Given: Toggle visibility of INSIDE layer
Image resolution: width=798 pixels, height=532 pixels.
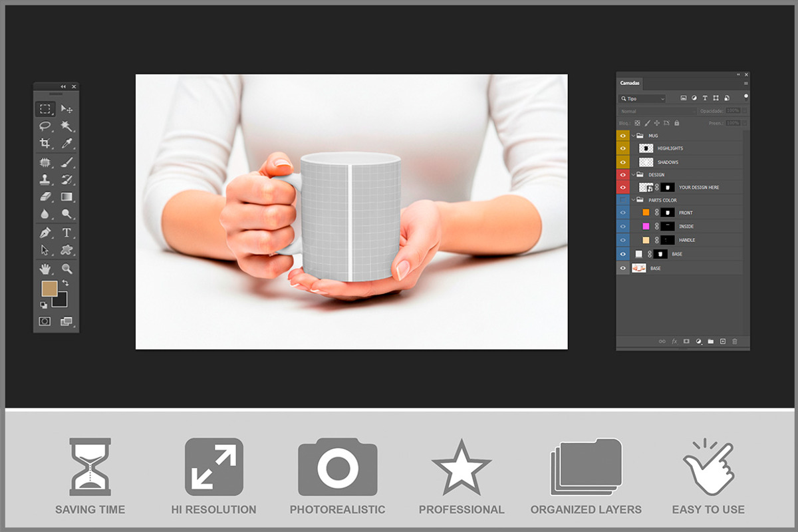Looking at the screenshot, I should (623, 227).
